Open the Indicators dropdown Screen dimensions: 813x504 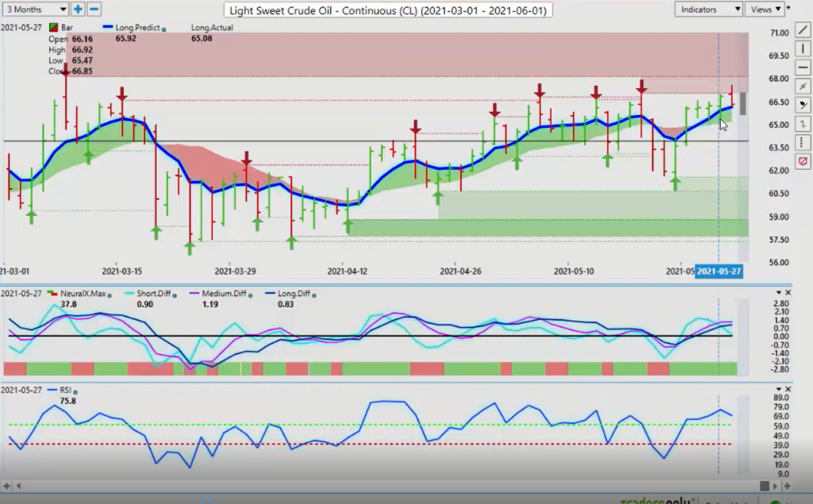pos(708,10)
